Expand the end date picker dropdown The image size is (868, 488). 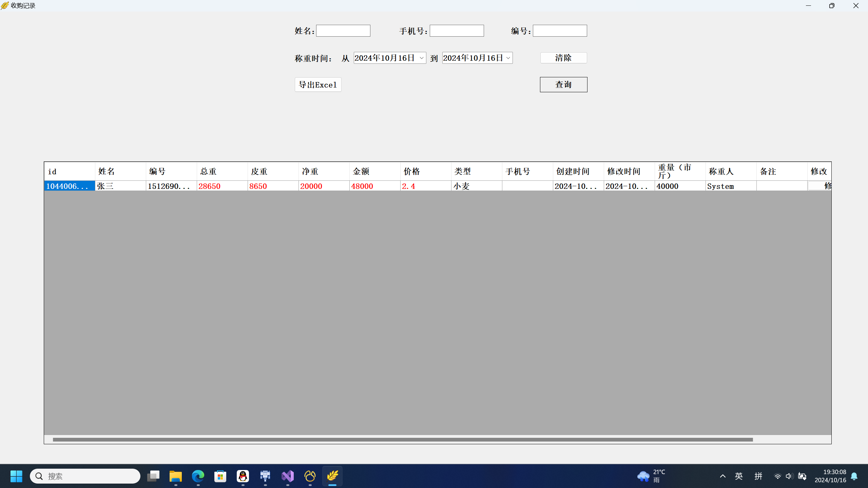coord(508,58)
